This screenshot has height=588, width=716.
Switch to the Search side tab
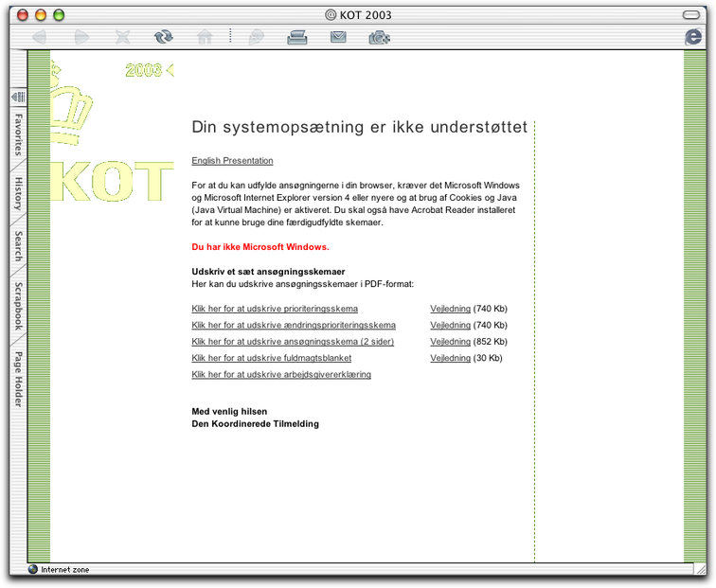tap(18, 246)
